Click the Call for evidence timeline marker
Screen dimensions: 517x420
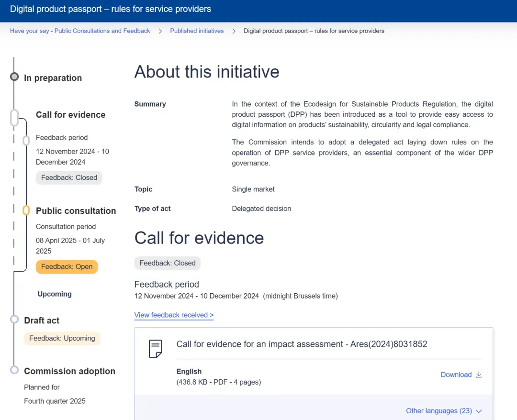click(x=14, y=117)
